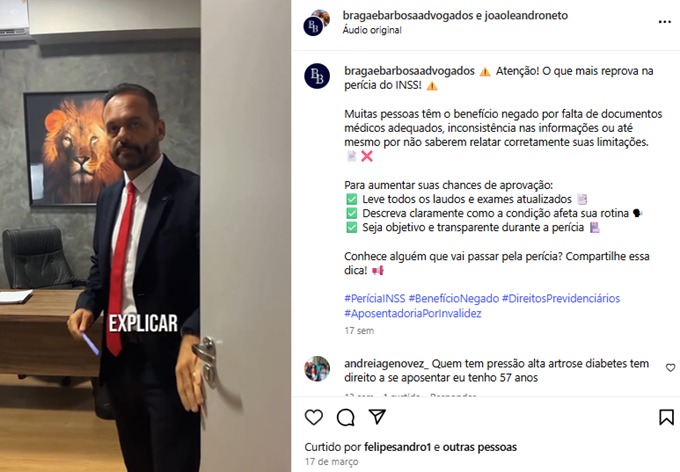The height and width of the screenshot is (472, 680).
Task: Share the post with the paper plane icon
Action: tap(377, 417)
